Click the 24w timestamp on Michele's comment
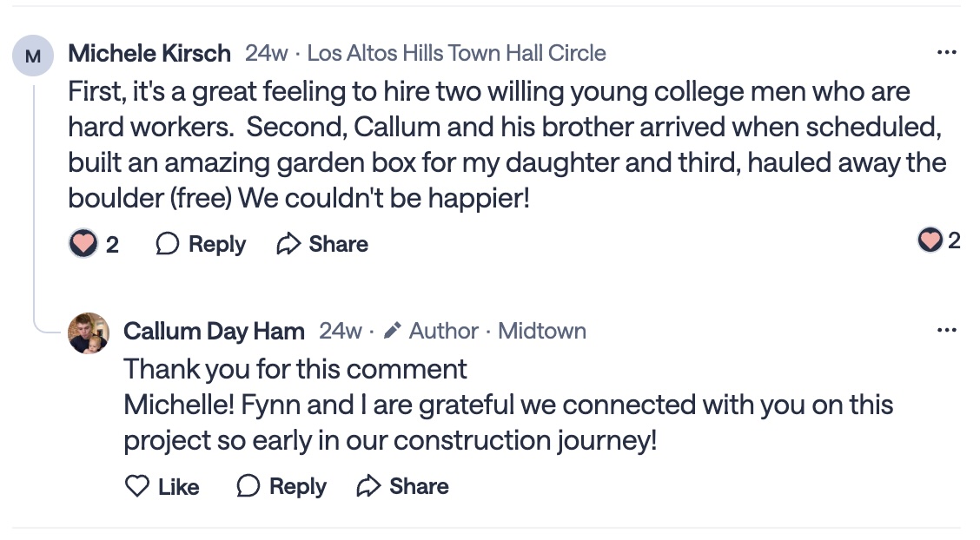 click(266, 53)
